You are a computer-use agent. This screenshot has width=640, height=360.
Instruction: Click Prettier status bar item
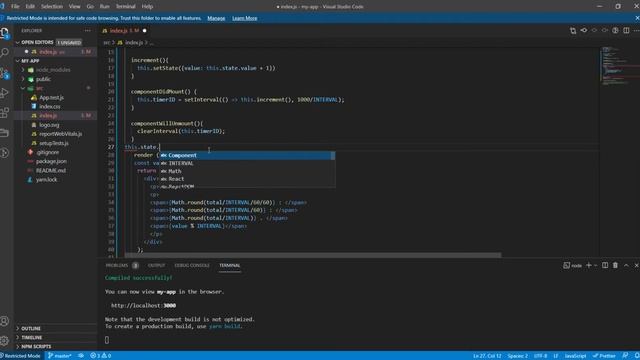604,356
